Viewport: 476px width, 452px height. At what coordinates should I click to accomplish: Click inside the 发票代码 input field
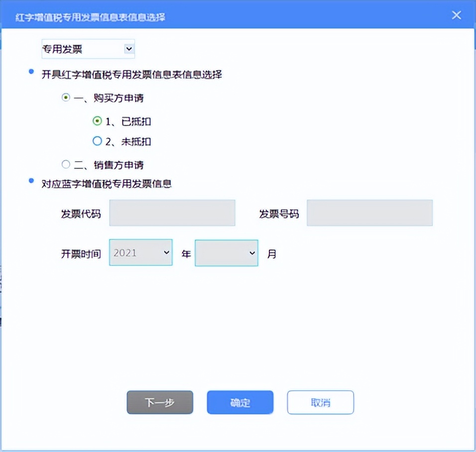click(172, 213)
